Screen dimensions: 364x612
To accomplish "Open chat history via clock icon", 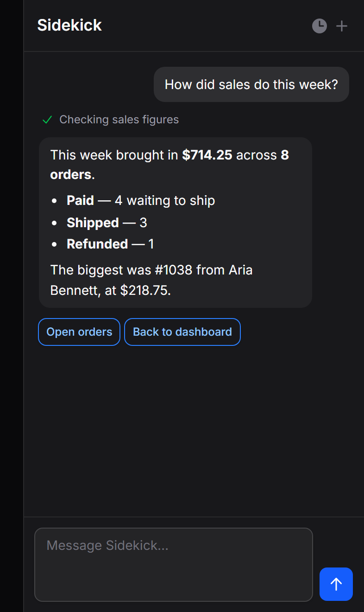I will [x=320, y=26].
